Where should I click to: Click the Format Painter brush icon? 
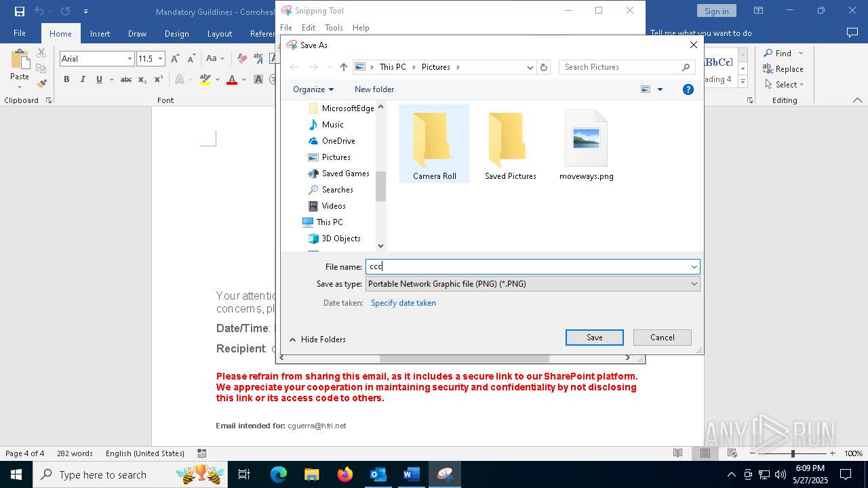41,83
